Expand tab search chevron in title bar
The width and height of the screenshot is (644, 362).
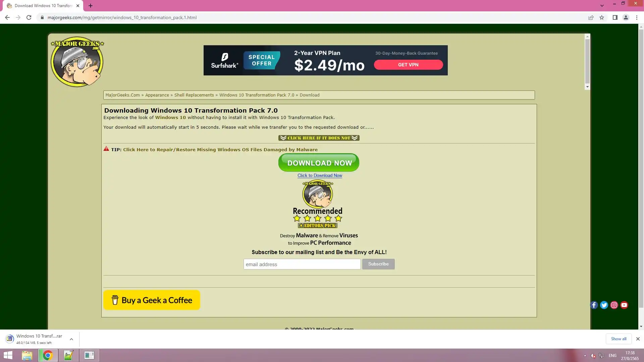602,6
